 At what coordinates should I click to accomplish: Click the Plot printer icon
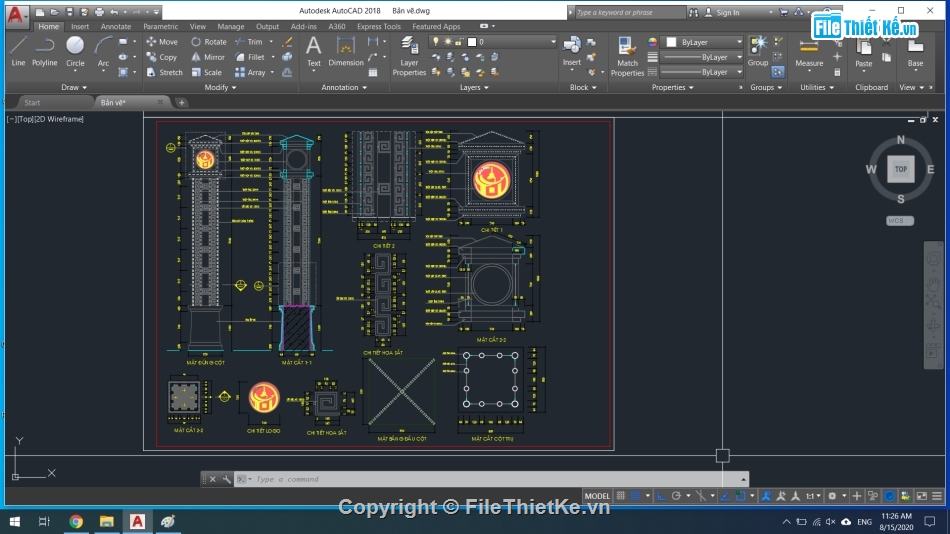tap(99, 12)
